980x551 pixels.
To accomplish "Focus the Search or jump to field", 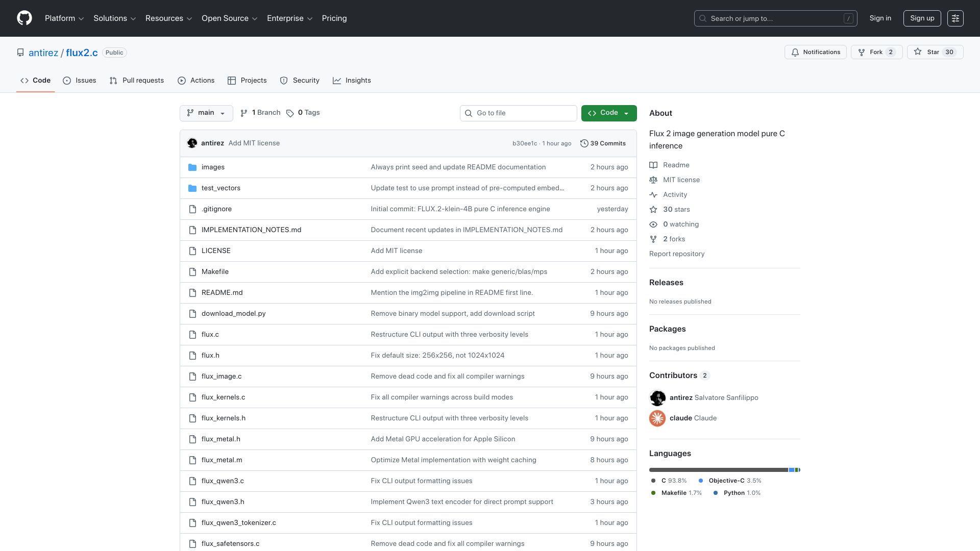I will click(x=775, y=18).
